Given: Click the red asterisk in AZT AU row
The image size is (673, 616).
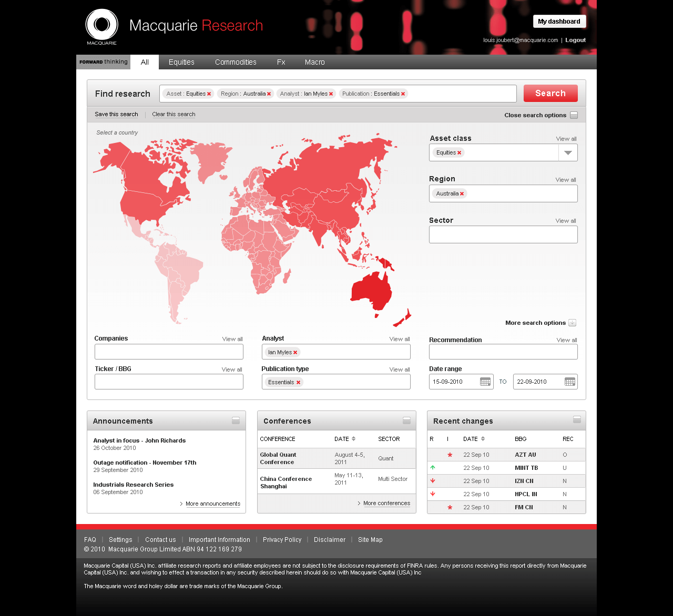Looking at the screenshot, I should click(x=450, y=455).
